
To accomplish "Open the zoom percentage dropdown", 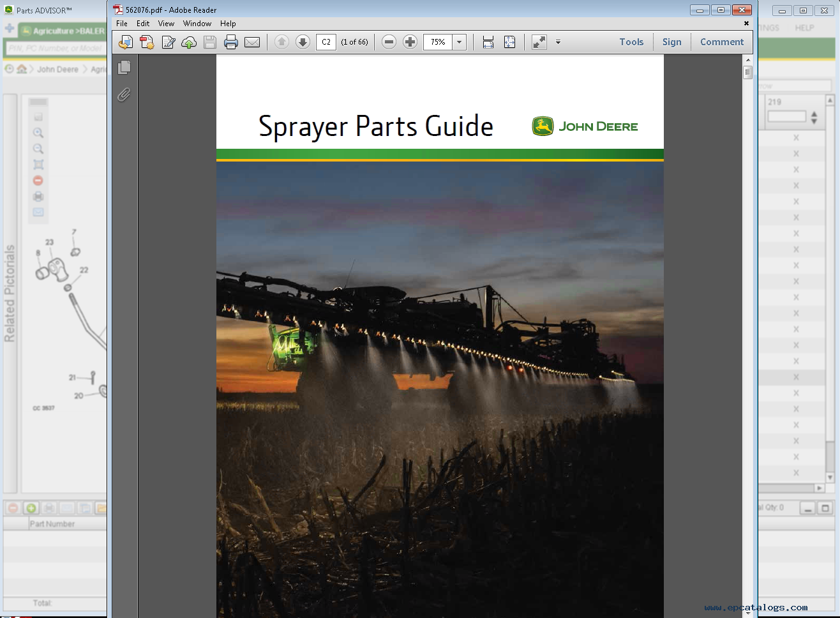I will coord(459,42).
